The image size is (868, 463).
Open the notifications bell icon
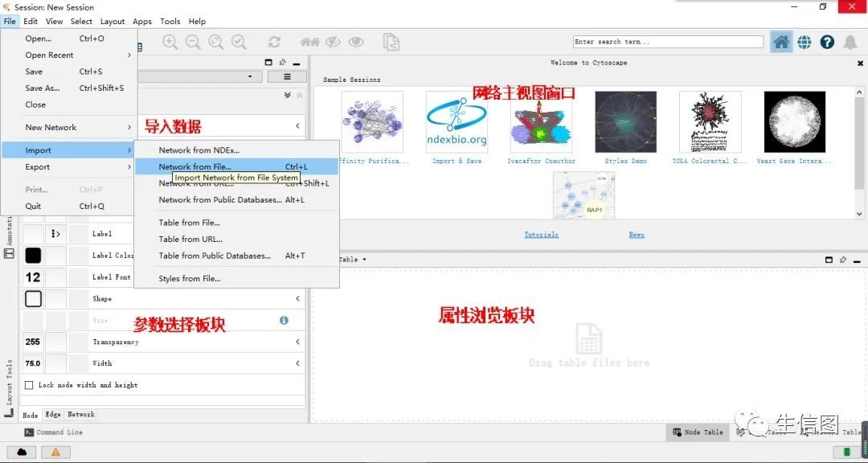[850, 42]
